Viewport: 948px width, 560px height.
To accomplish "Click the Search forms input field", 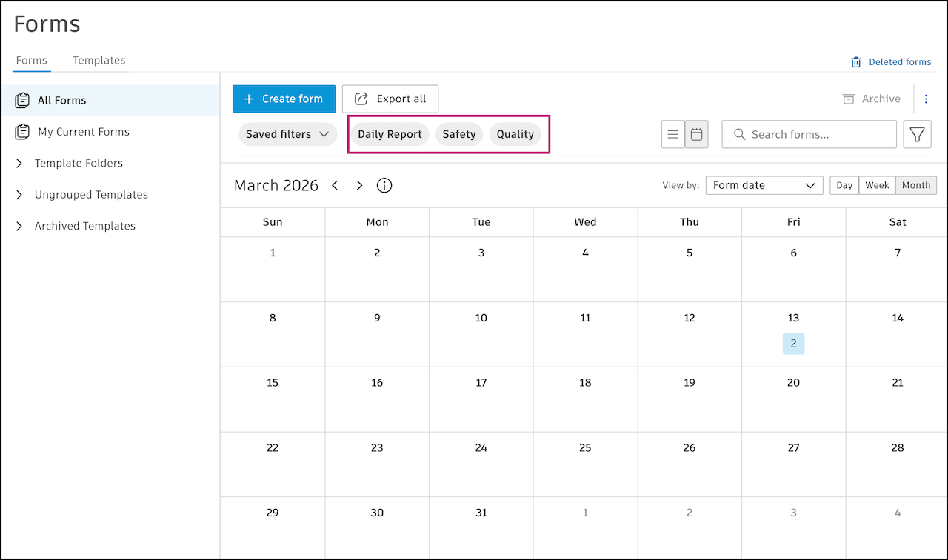I will pos(809,135).
